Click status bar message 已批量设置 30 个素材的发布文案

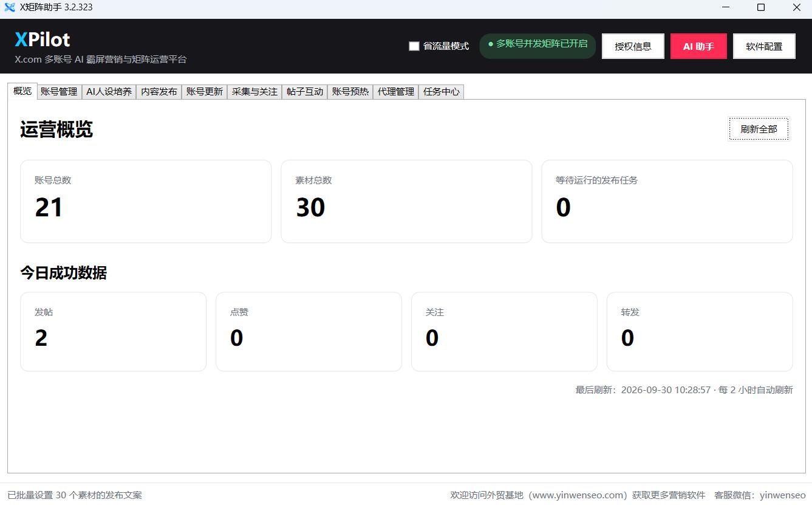coord(75,495)
